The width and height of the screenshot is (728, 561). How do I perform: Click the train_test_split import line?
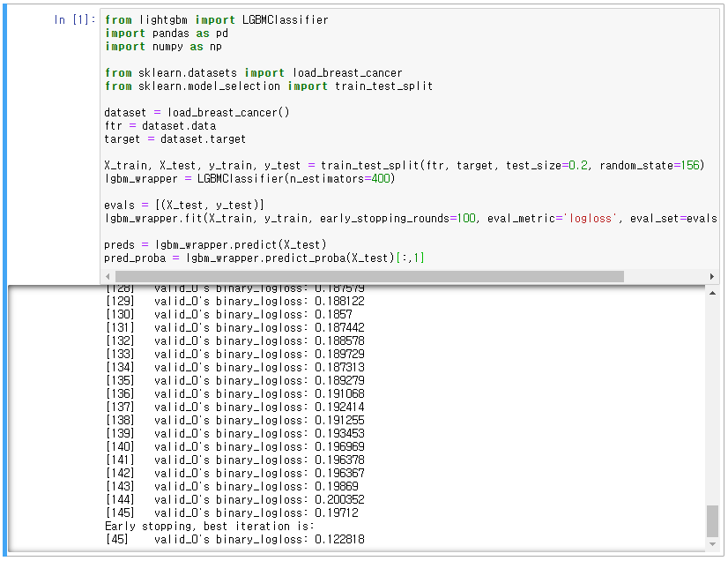268,86
